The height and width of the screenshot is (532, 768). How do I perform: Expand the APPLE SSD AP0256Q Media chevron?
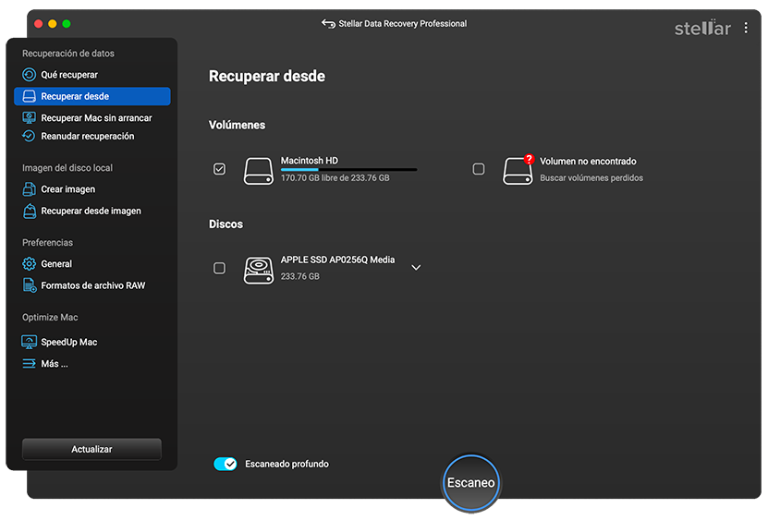[x=416, y=268]
